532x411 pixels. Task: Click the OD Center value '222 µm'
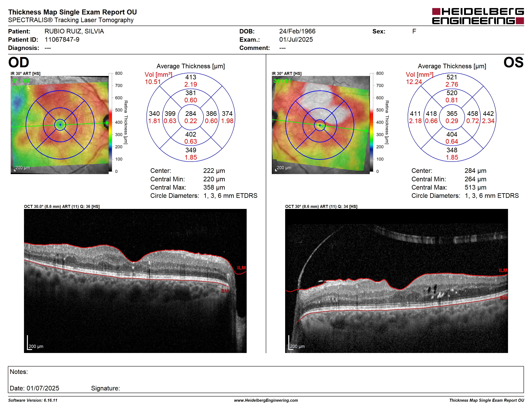point(214,171)
